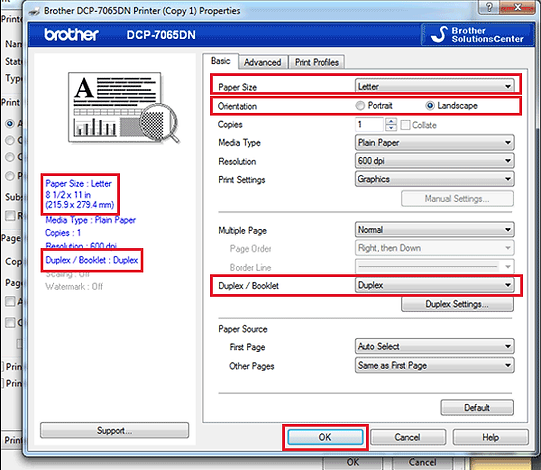Click Cancel in the background Print dialog

pyautogui.click(x=422, y=462)
